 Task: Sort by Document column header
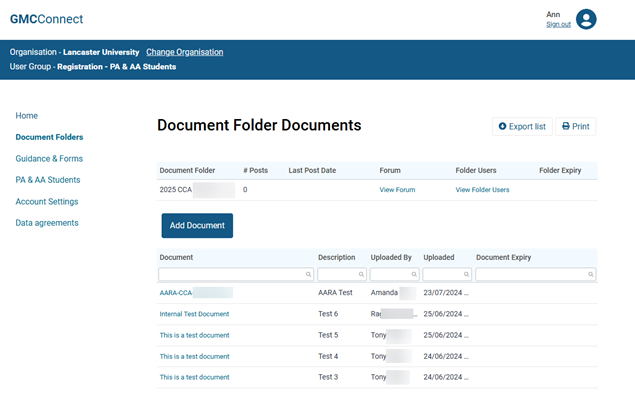[x=176, y=257]
